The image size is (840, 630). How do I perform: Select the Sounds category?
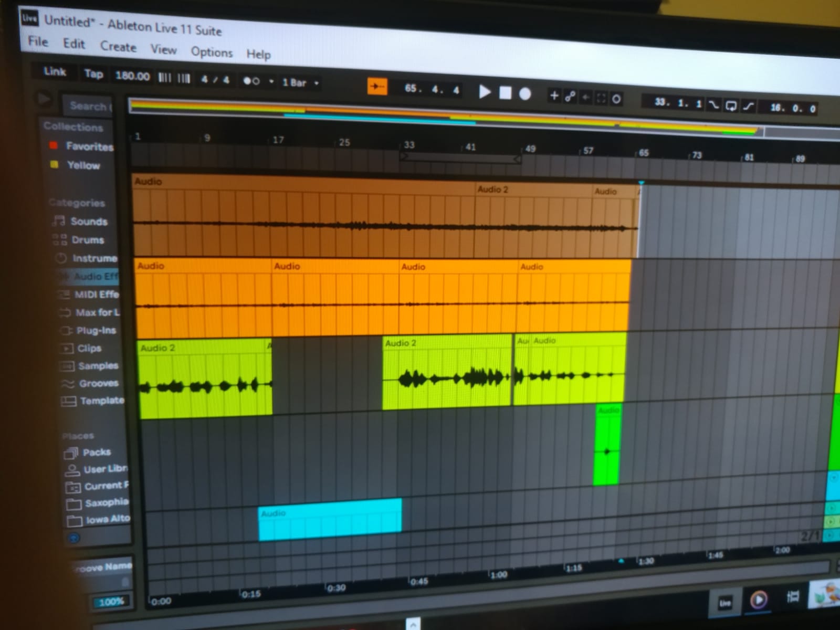point(89,222)
